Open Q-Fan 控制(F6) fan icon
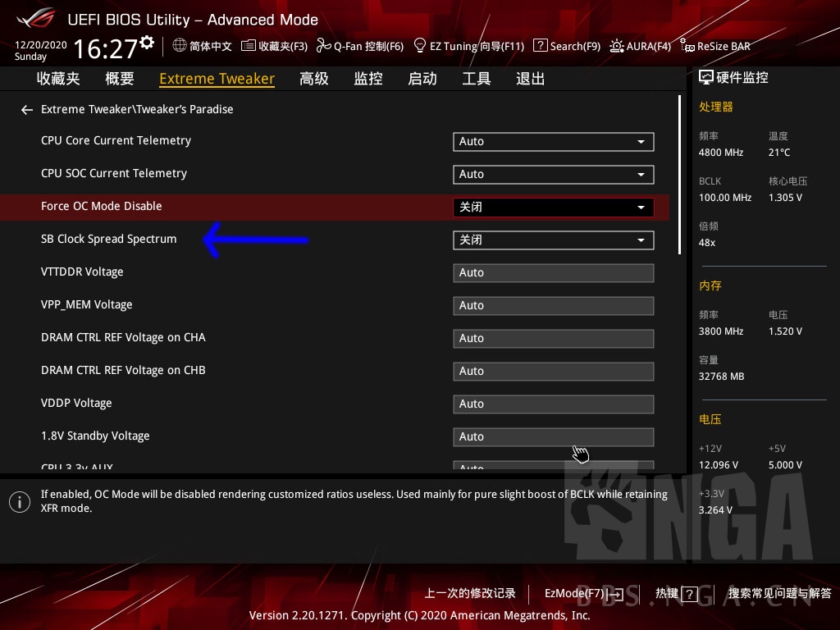840x630 pixels. tap(323, 46)
